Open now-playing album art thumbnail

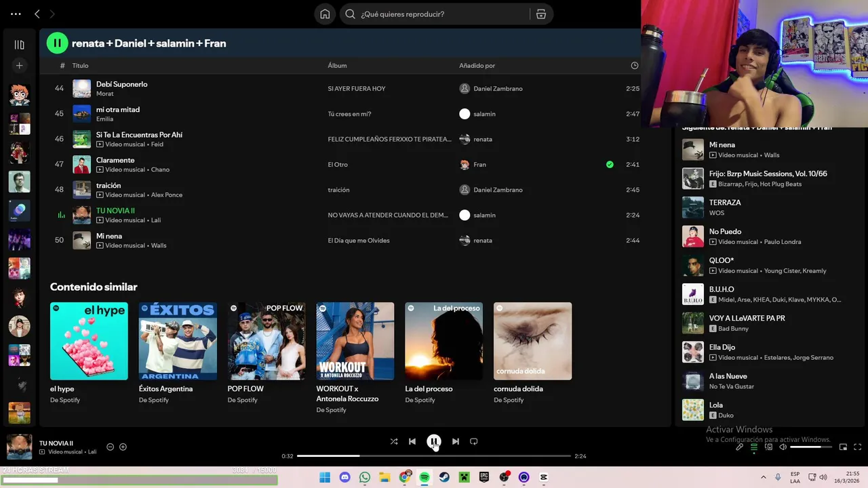point(19,447)
